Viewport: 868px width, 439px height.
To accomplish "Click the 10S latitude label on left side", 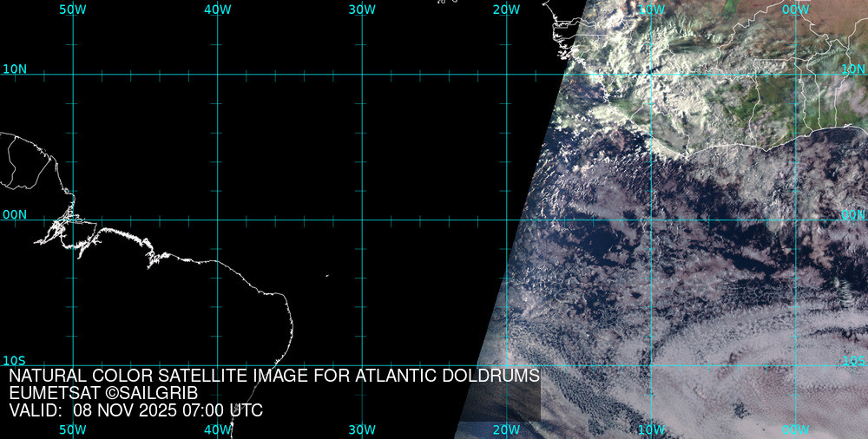I will 15,361.
